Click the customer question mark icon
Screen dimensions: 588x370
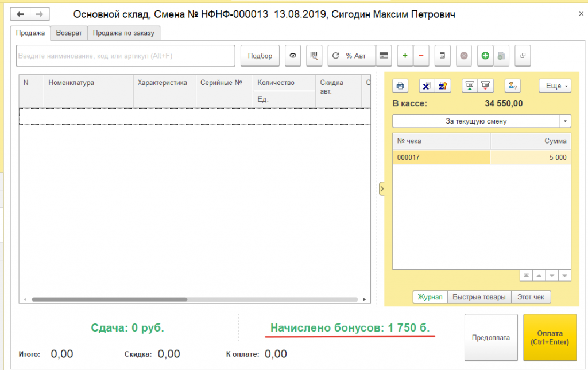tap(512, 86)
